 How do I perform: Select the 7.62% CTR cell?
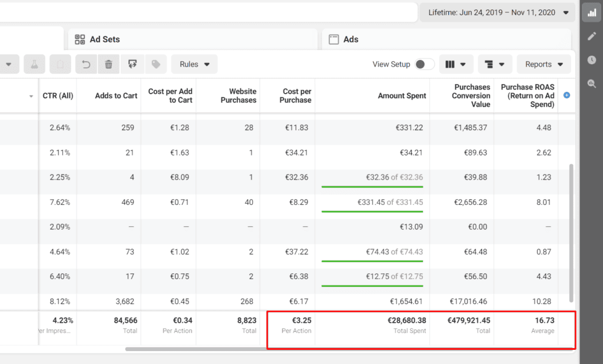[x=60, y=203]
